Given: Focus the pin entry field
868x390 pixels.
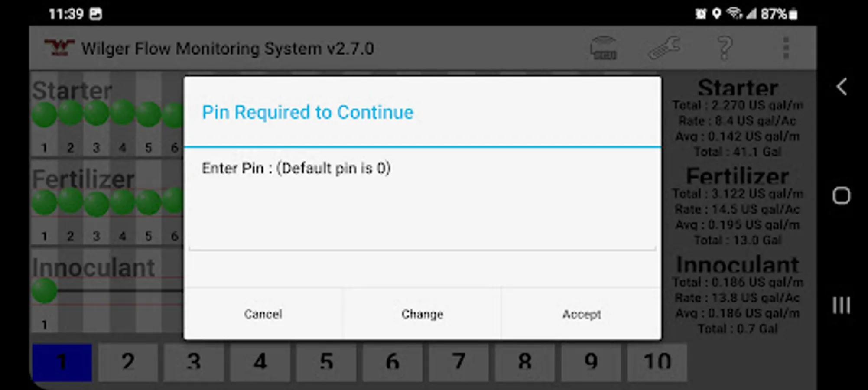Looking at the screenshot, I should point(422,236).
